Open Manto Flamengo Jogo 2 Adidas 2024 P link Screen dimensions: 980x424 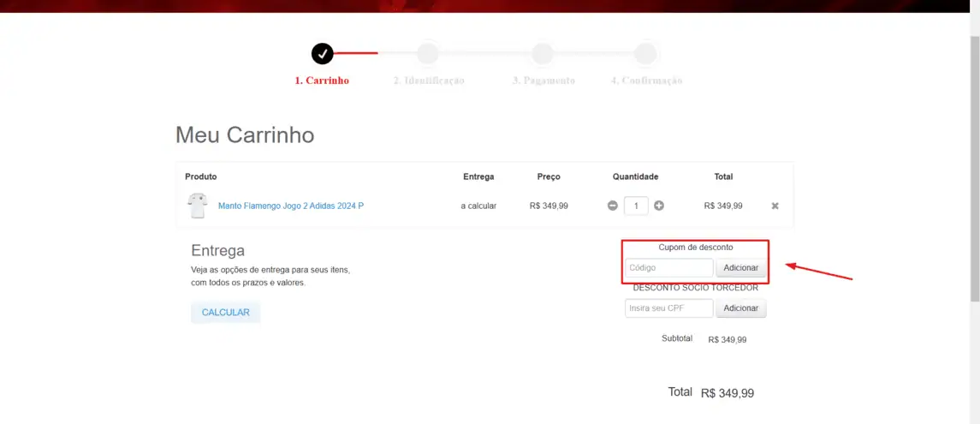[x=291, y=206]
